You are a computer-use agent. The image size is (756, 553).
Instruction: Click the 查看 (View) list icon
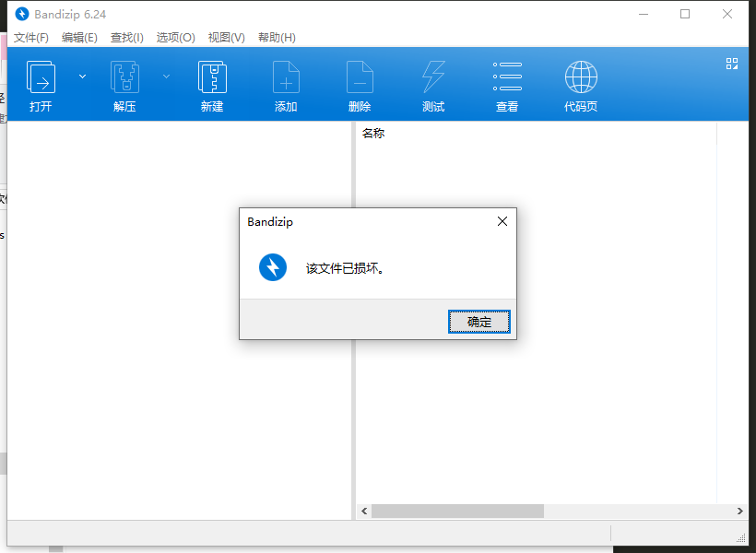(507, 76)
